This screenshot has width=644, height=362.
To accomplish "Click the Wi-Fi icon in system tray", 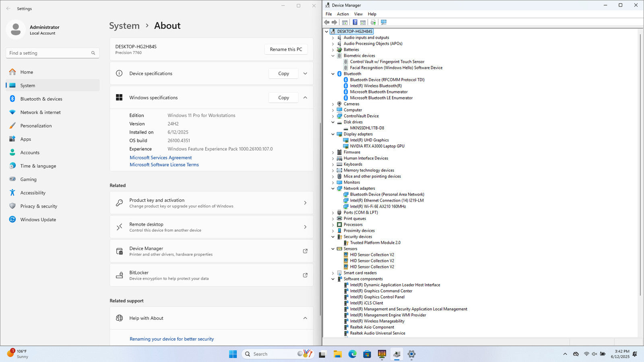I will (x=586, y=354).
